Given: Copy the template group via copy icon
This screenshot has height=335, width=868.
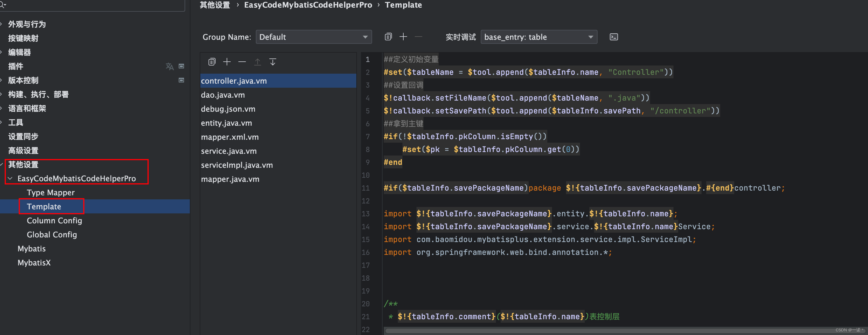Looking at the screenshot, I should pyautogui.click(x=388, y=37).
